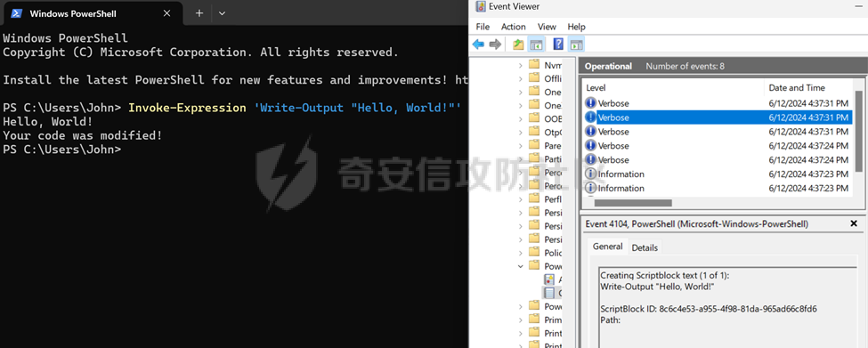Click the 'Path:' line in event details
868x348 pixels.
click(611, 320)
